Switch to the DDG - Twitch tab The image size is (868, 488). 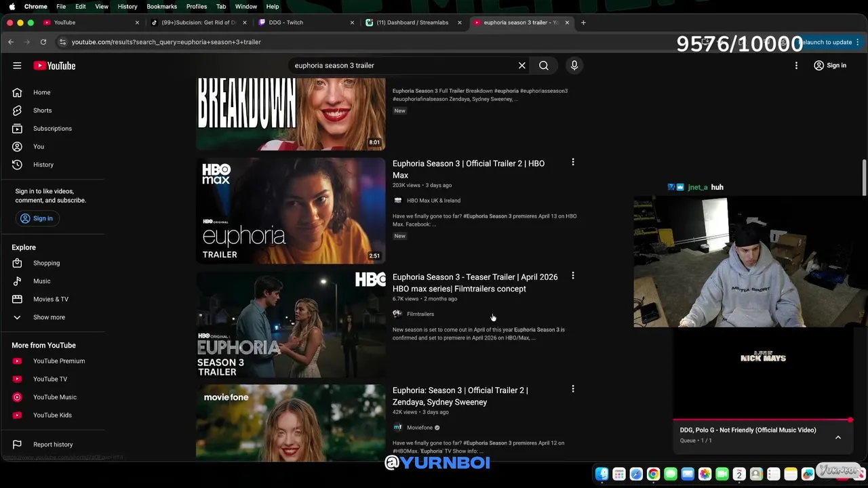click(307, 22)
